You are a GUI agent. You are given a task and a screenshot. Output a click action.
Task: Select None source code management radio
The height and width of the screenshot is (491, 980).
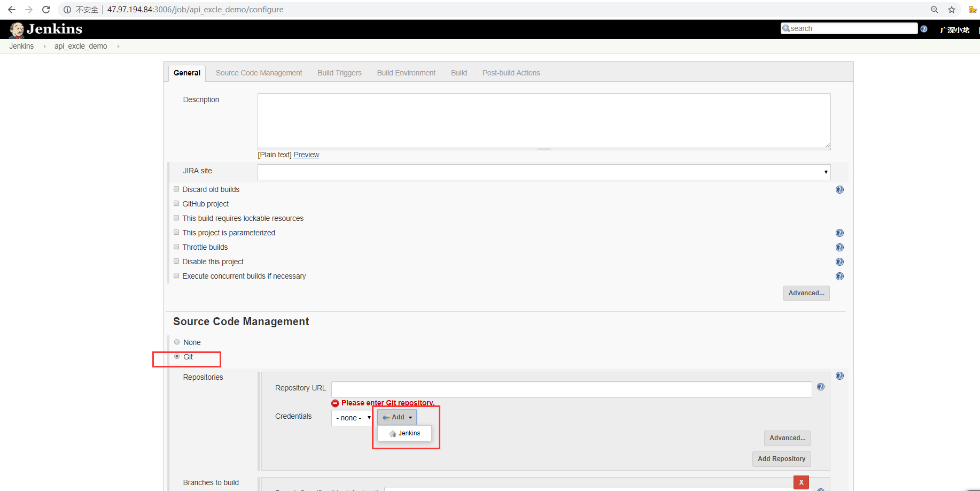(x=177, y=342)
